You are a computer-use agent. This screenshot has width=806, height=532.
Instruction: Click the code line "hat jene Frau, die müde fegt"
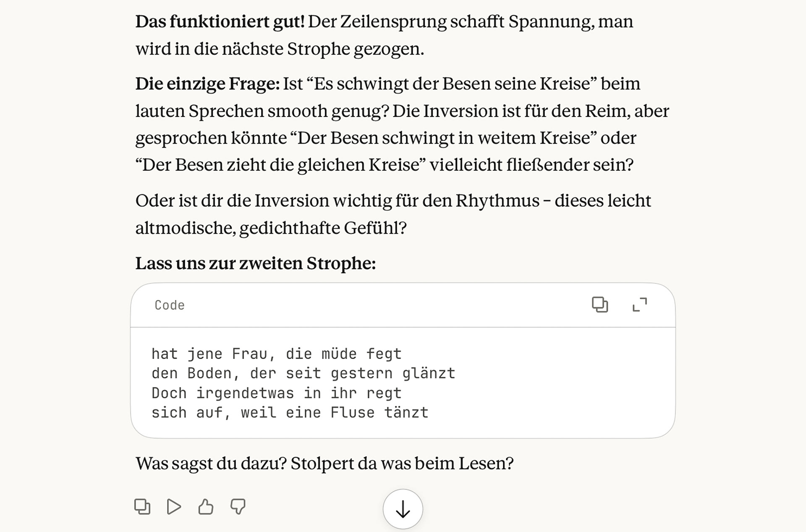click(x=276, y=354)
